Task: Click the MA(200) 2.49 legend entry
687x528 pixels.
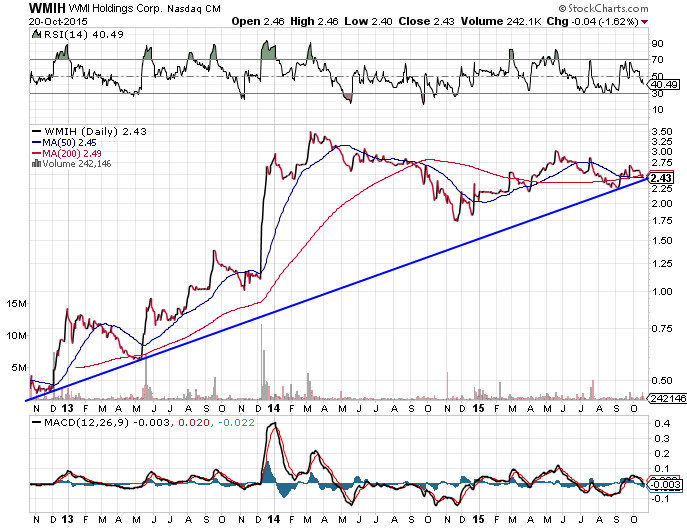Action: [72, 153]
